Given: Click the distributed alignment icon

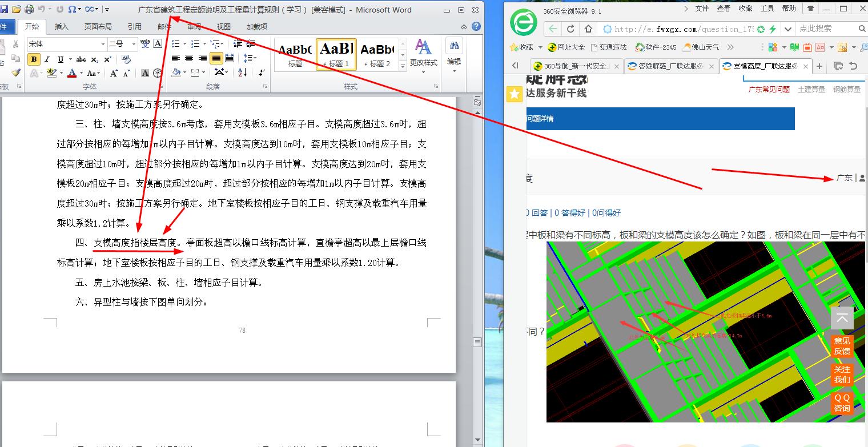Looking at the screenshot, I should point(229,58).
